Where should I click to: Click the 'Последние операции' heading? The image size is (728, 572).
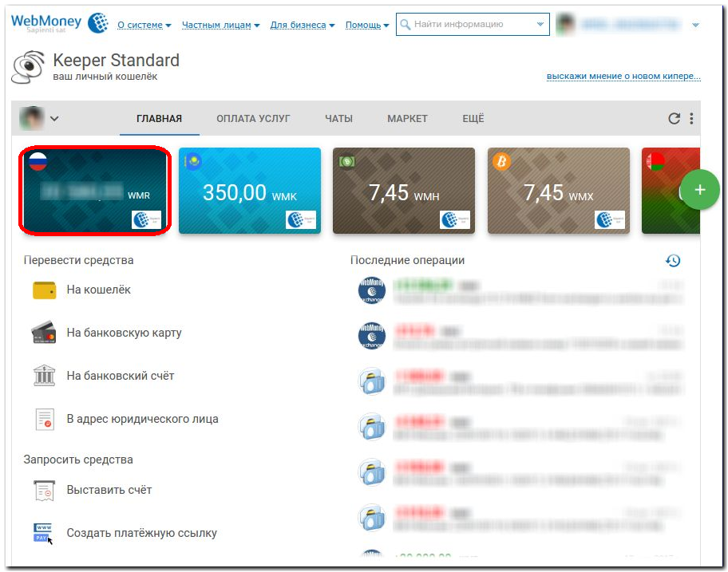[407, 260]
